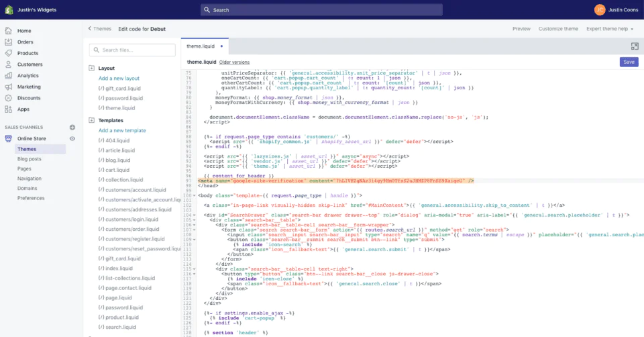Expand the code editor to fullscreen
The height and width of the screenshot is (337, 644).
coord(635,46)
